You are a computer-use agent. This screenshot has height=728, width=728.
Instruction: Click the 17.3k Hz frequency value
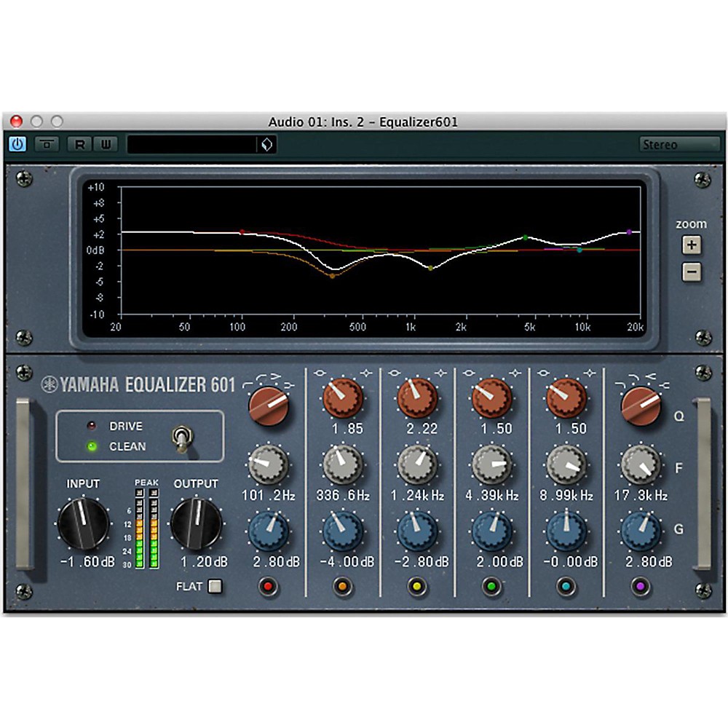coord(641,495)
